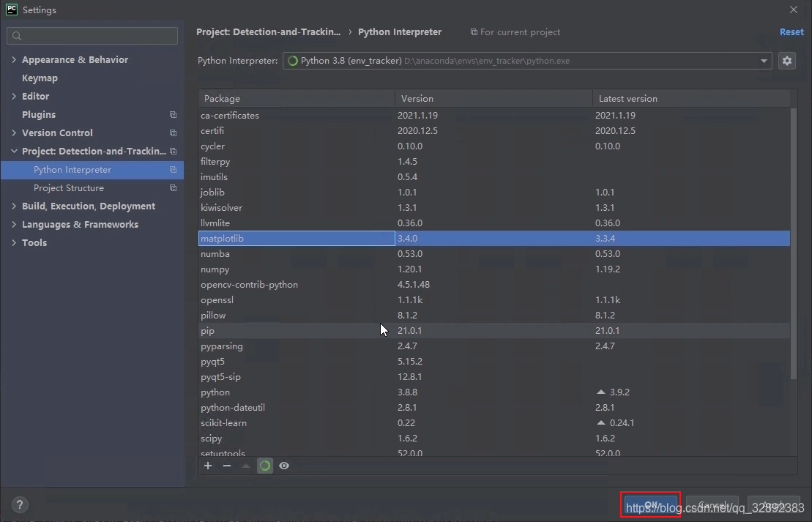Click the plus icon to install package
The height and width of the screenshot is (522, 812).
[208, 466]
